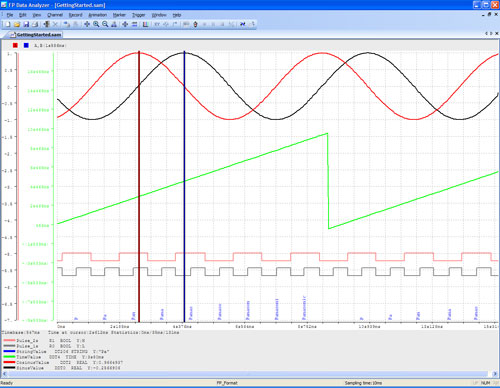
Task: Click the second blue cross-arrows icon
Action: (x=125, y=24)
